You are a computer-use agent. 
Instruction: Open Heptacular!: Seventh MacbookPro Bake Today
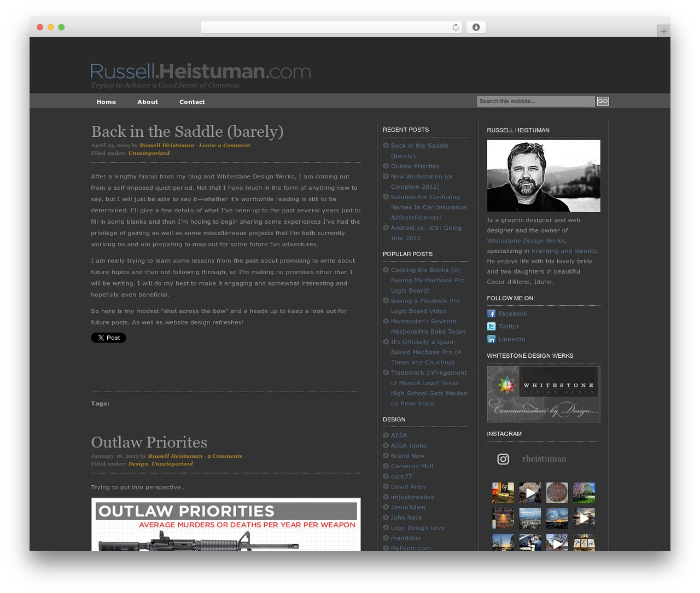429,327
